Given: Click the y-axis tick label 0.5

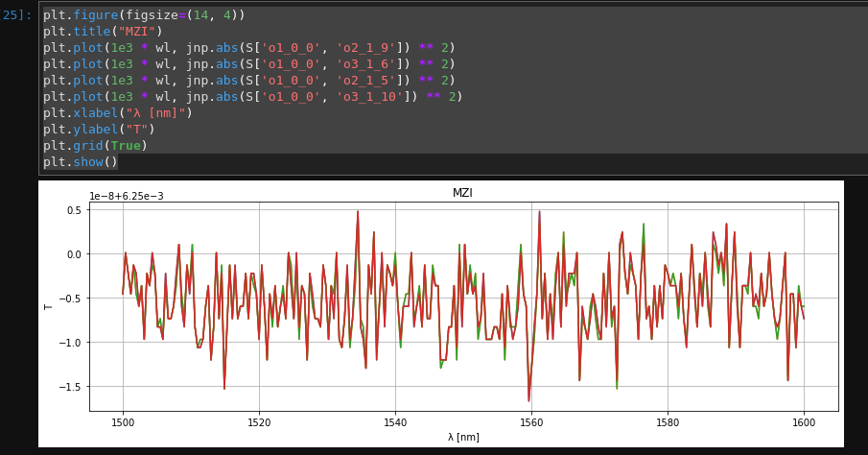Looking at the screenshot, I should coord(74,210).
